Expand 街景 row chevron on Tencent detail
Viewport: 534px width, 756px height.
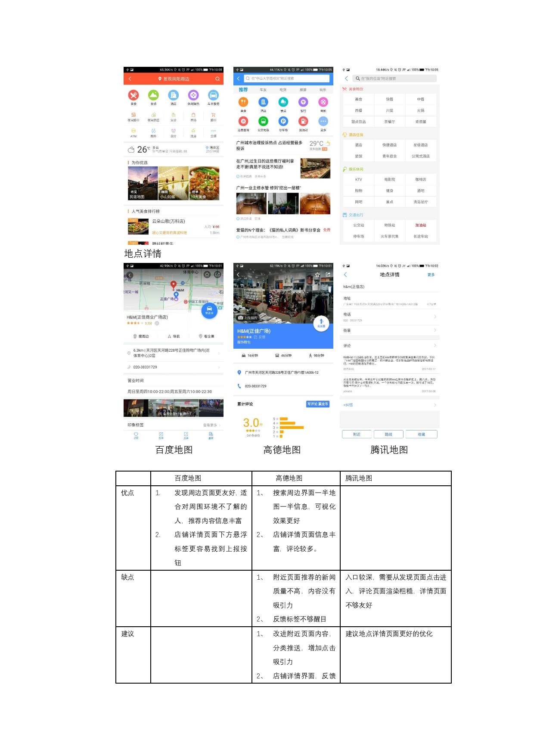pyautogui.click(x=435, y=330)
